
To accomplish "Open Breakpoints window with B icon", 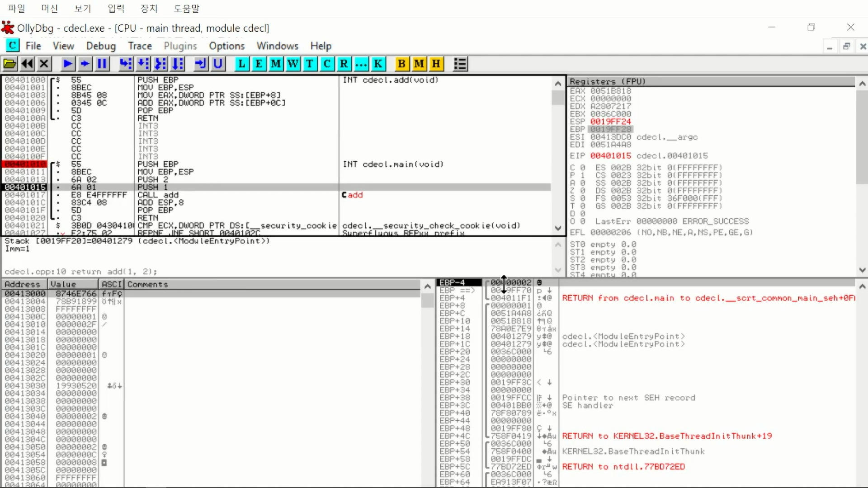I will coord(402,64).
